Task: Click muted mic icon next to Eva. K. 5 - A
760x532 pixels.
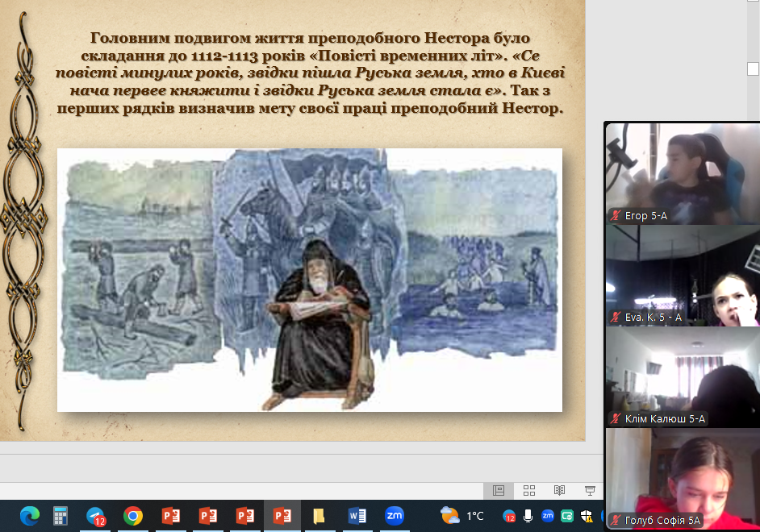Action: pos(616,317)
